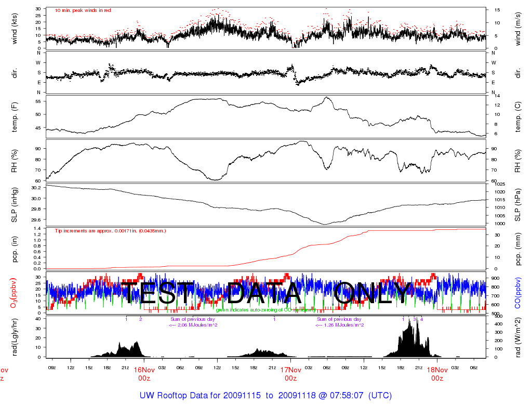Viewport: 532px width, 416px height.
Task: Click the "1000" tick on the hPa axis
Action: (500, 224)
